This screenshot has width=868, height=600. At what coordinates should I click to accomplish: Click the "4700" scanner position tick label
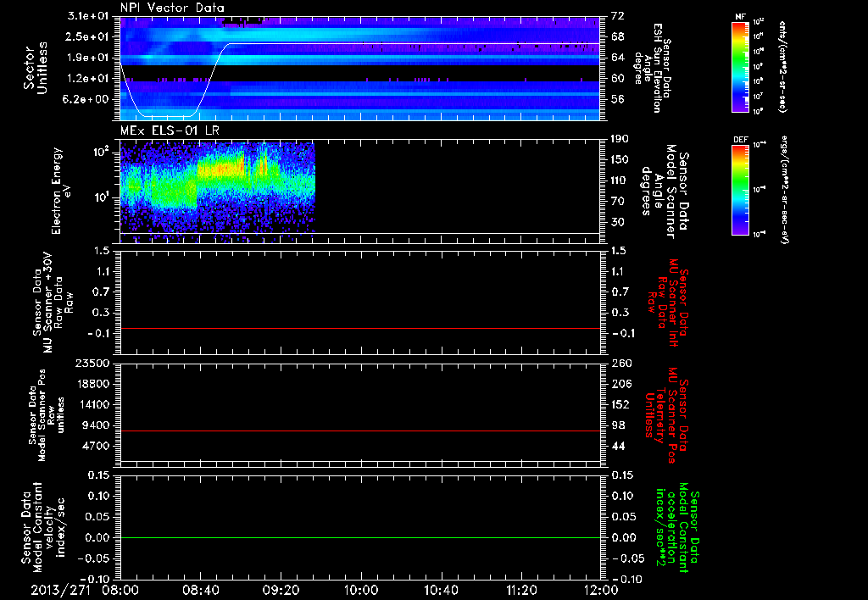tap(96, 446)
